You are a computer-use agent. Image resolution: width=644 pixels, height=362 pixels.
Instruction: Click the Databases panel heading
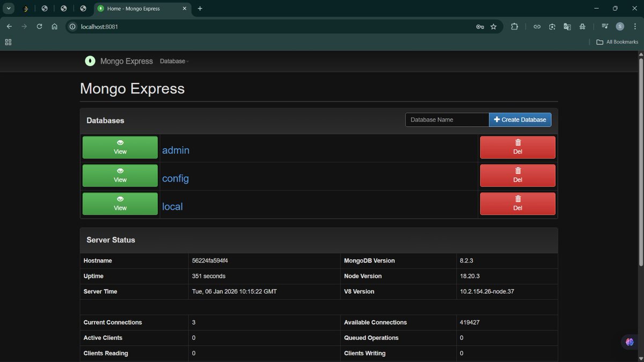[105, 120]
